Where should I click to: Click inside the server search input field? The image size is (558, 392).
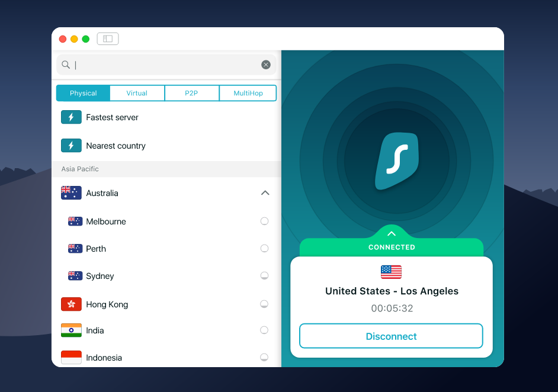(x=160, y=65)
